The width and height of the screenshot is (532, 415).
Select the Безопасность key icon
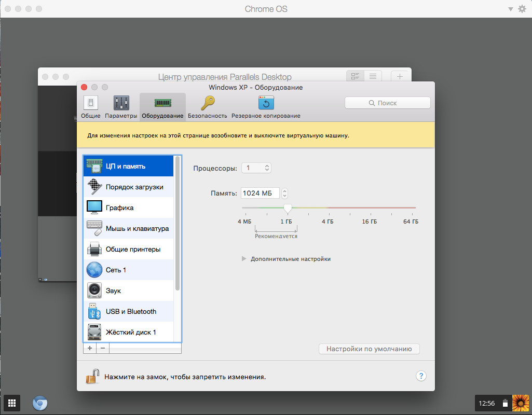[x=208, y=103]
